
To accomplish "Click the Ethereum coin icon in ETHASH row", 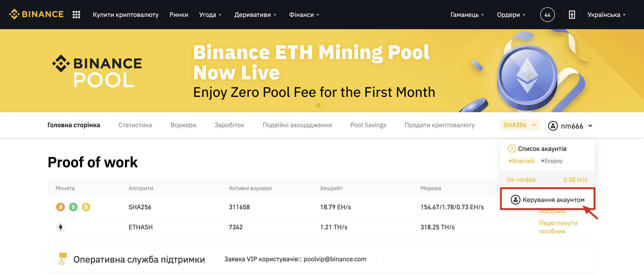I will [60, 227].
